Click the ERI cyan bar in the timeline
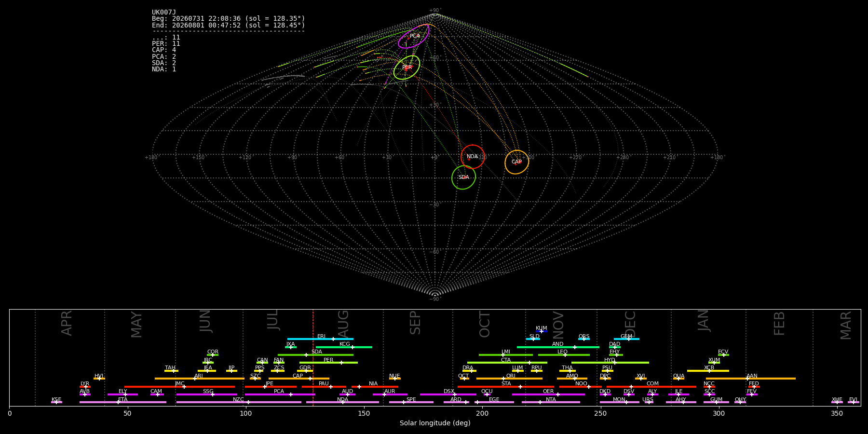The width and height of the screenshot is (868, 434). pos(320,339)
